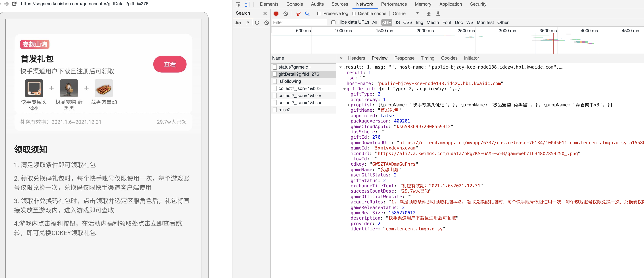Screen dimensions: 644x278
Task: Click the clear network log icon
Action: tap(286, 13)
